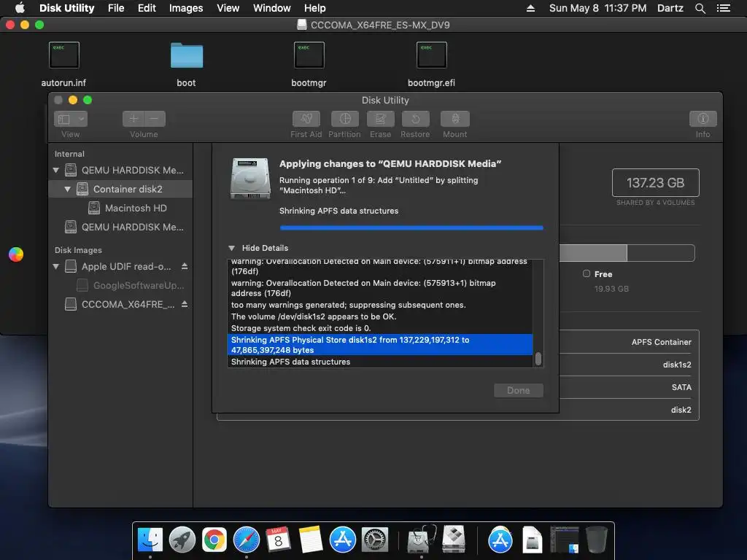Open the Apple menu
The width and height of the screenshot is (747, 560).
tap(20, 8)
